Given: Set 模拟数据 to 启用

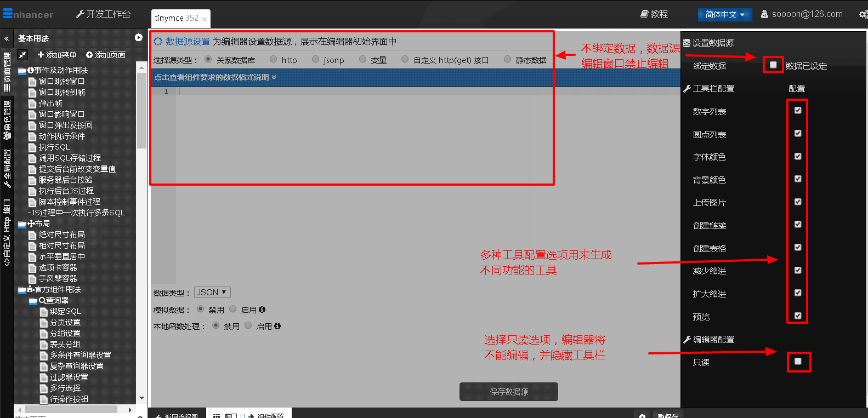Looking at the screenshot, I should 233,309.
